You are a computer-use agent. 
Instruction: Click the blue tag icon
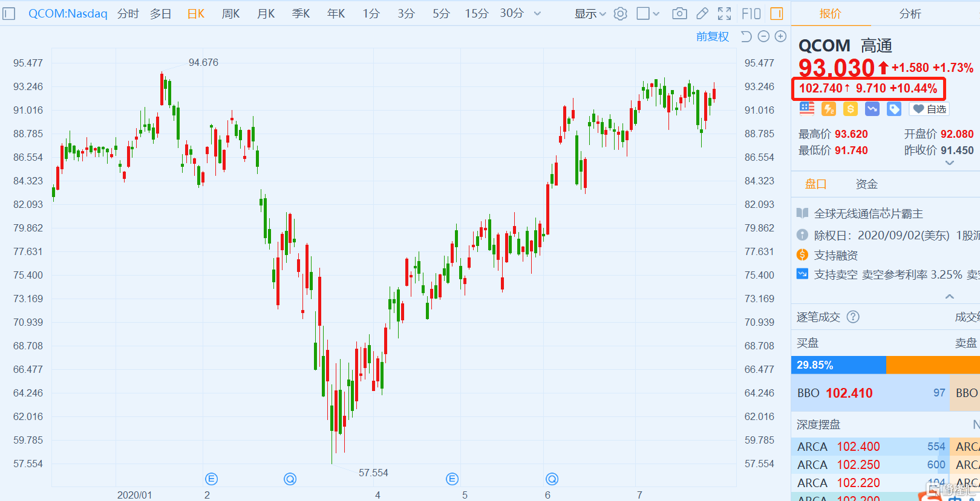point(894,109)
